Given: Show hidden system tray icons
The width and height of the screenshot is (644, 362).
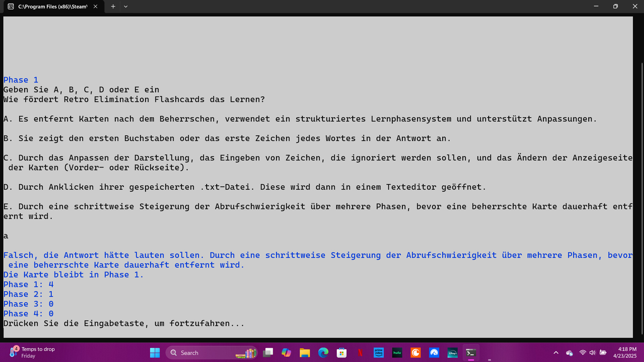Looking at the screenshot, I should [556, 353].
